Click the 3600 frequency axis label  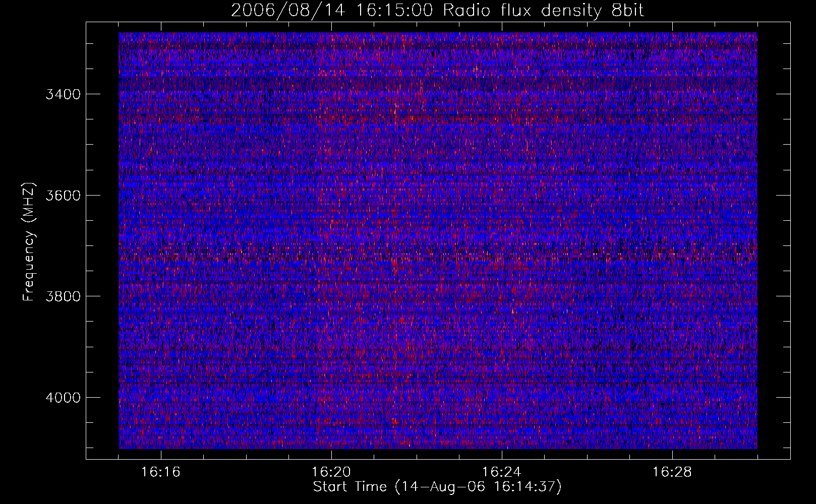click(x=63, y=196)
